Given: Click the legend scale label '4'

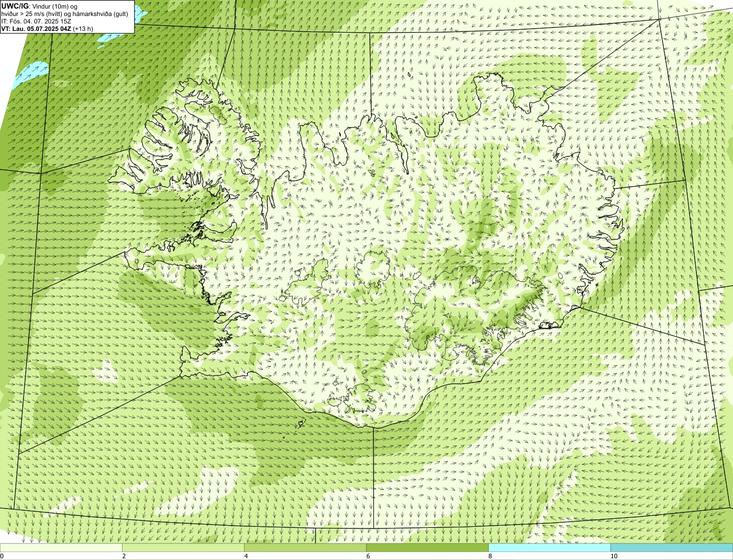Looking at the screenshot, I should [246, 556].
